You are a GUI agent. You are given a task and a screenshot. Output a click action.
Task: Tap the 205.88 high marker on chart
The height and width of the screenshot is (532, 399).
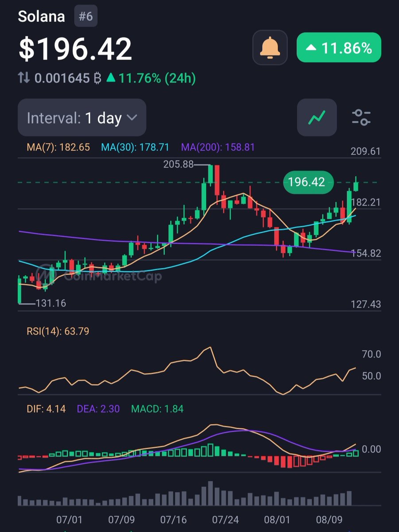point(178,164)
